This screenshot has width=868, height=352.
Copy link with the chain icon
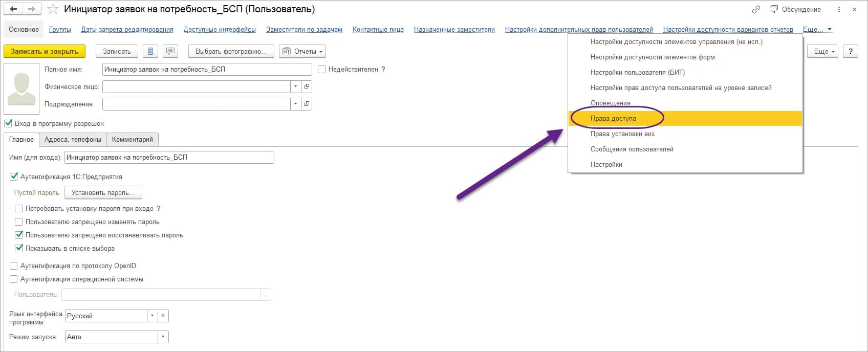click(756, 9)
